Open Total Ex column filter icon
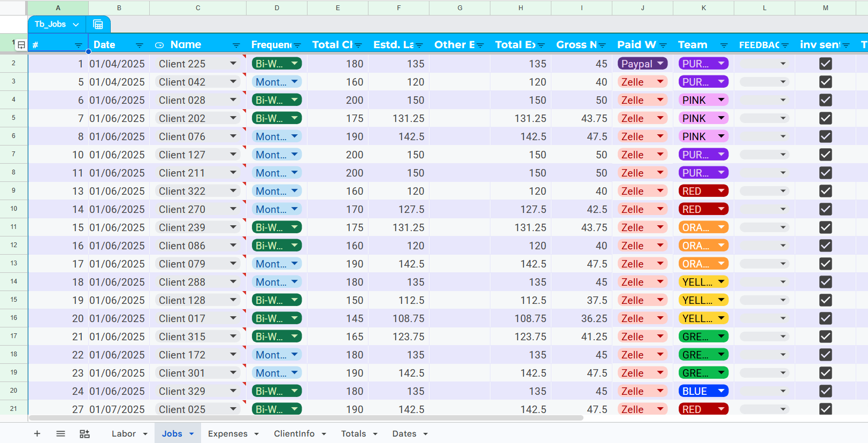Viewport: 868px width, 443px height. (541, 45)
